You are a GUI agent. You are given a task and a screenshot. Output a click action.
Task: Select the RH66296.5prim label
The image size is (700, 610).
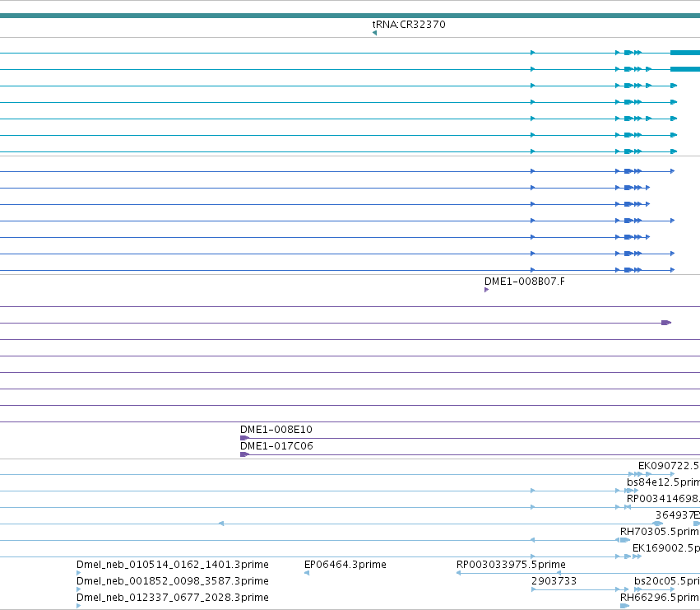click(x=660, y=598)
